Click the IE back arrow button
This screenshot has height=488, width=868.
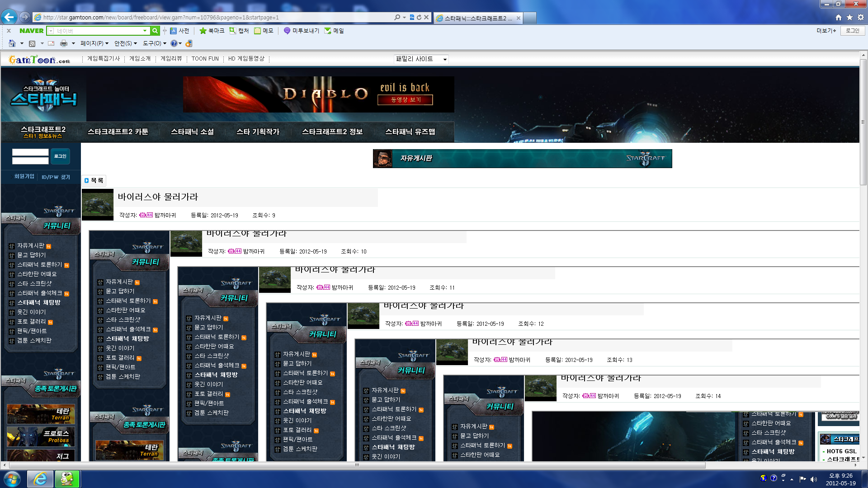pyautogui.click(x=9, y=17)
